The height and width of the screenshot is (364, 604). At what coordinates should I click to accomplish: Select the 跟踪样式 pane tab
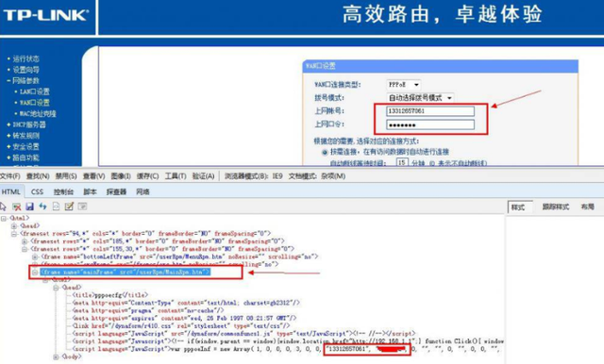pyautogui.click(x=556, y=207)
